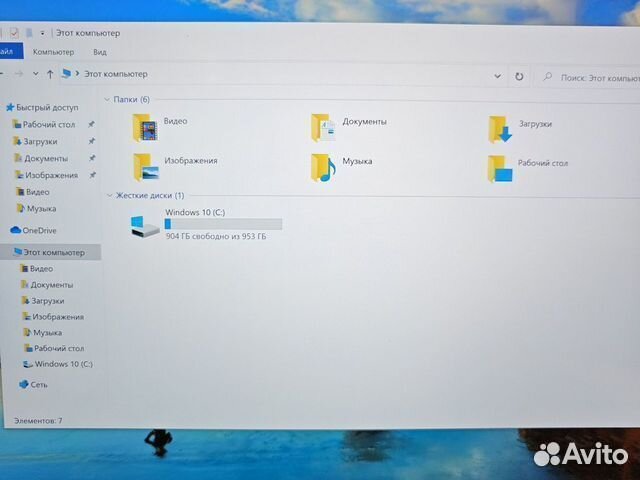Select Изображения under Быстрый доступ

click(x=51, y=175)
